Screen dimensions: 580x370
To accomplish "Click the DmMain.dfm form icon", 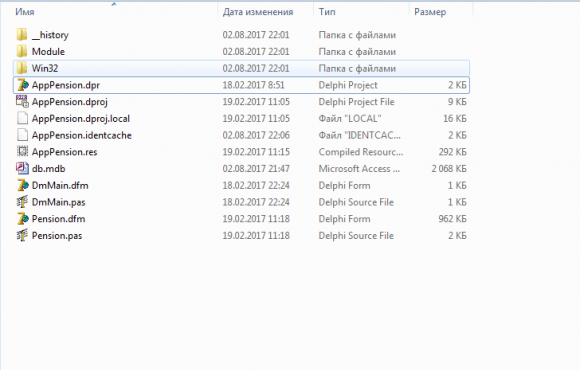I will (x=22, y=185).
